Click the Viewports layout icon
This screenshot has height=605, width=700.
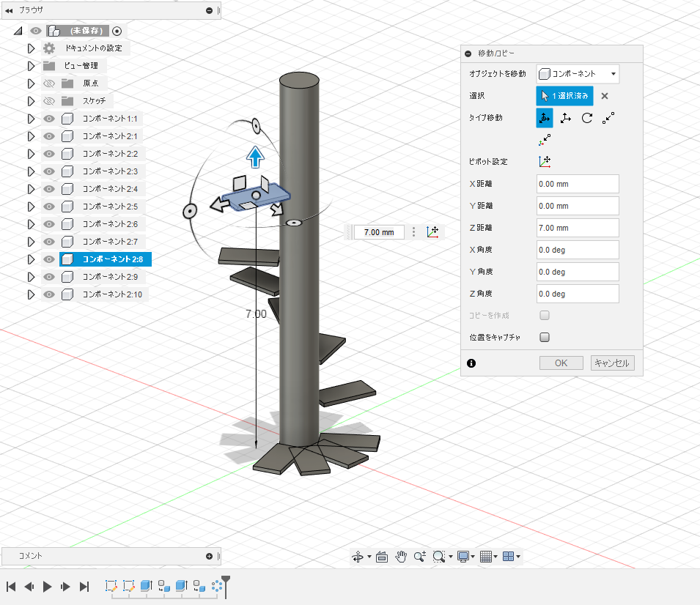click(508, 557)
